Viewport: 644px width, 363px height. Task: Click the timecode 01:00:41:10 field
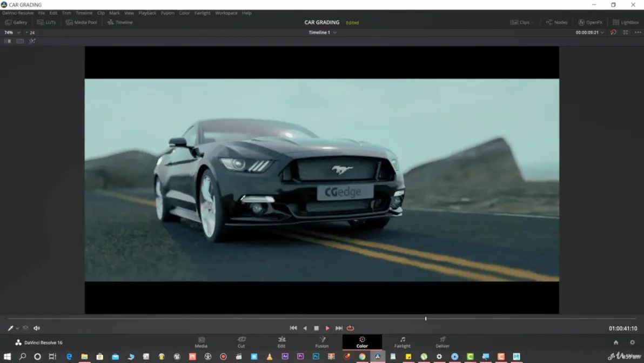tap(622, 328)
